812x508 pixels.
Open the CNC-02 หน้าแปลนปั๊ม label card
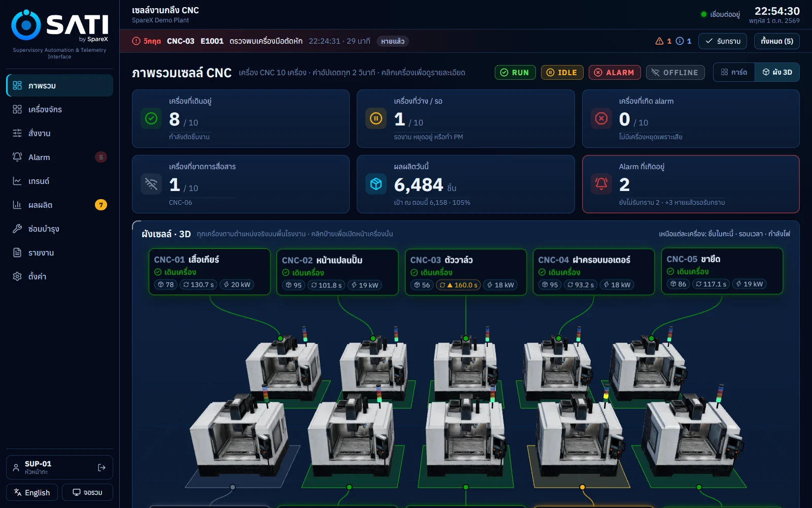(x=337, y=272)
